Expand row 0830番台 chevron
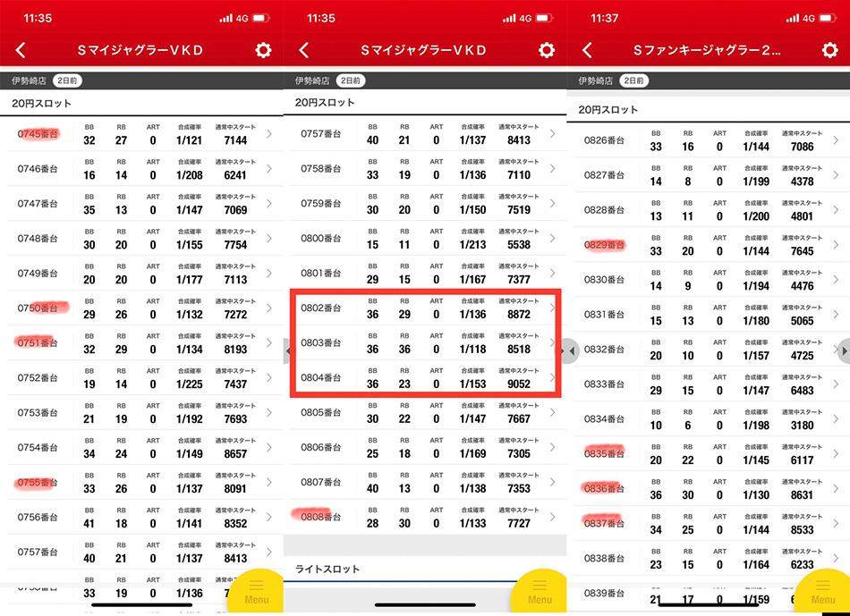 836,280
